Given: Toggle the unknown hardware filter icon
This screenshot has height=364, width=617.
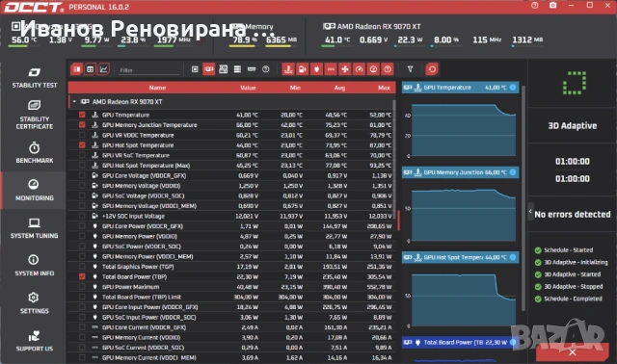Looking at the screenshot, I should pos(266,69).
